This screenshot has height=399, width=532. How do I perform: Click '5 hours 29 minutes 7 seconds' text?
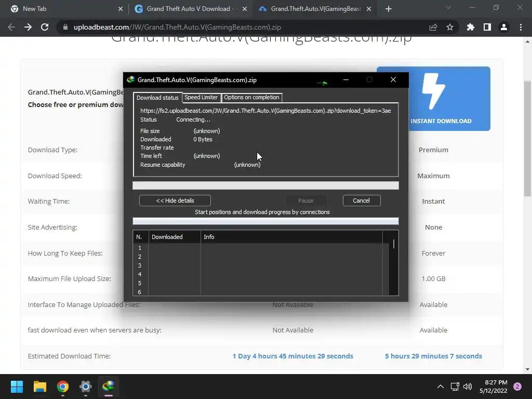tap(433, 356)
